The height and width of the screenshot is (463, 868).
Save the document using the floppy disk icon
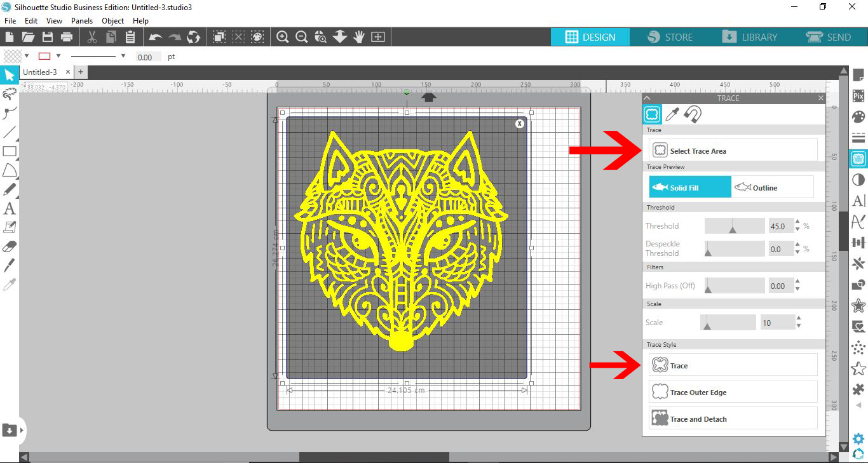pos(47,37)
